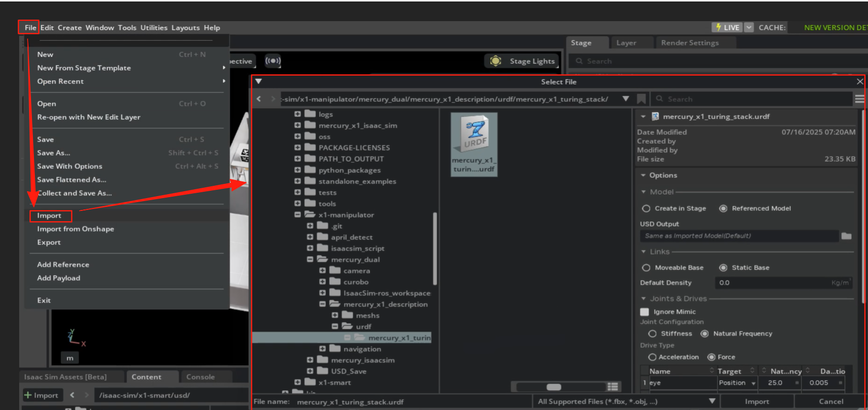Screen dimensions: 868x410
Task: Click the plus Import button in Content panel
Action: click(x=41, y=395)
